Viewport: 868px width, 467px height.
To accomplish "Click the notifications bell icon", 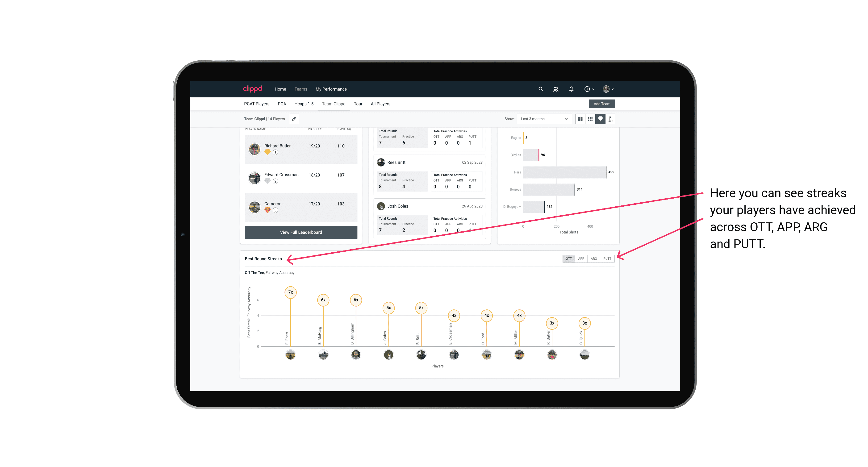I will pyautogui.click(x=571, y=89).
